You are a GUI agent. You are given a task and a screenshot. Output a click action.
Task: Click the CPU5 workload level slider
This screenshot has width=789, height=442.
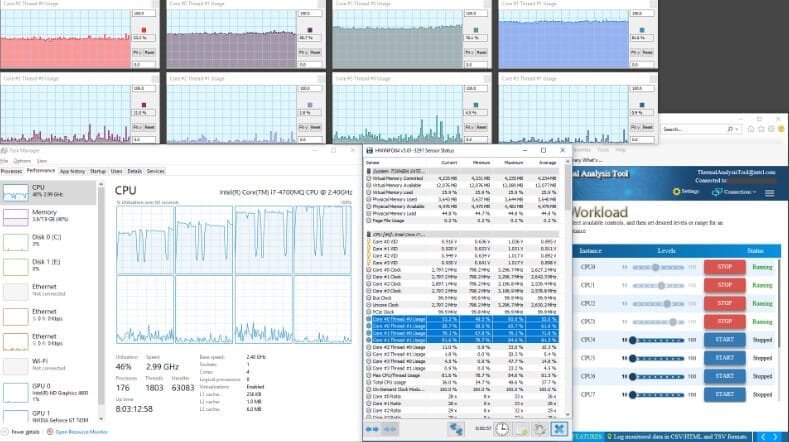(656, 358)
